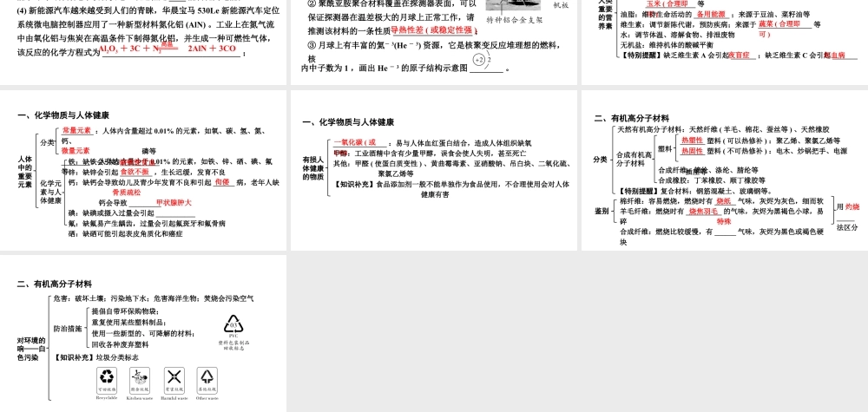Click the red answer '微量元素'
This screenshot has height=412, width=868.
click(76, 150)
